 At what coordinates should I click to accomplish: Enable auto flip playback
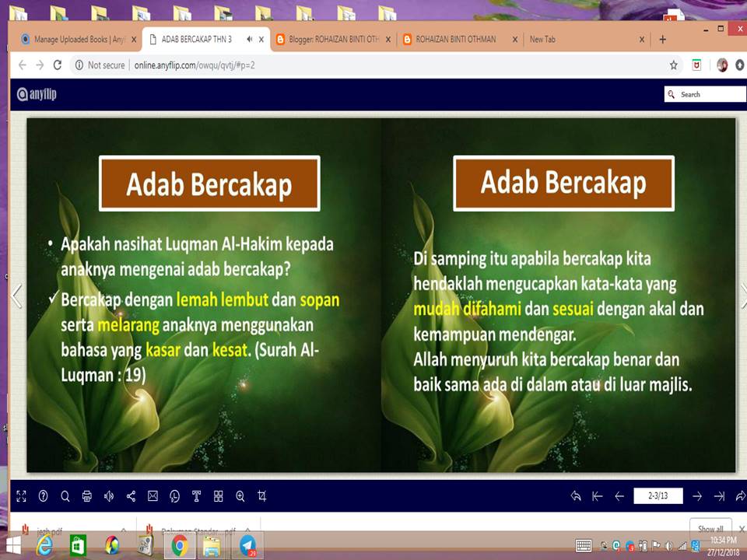click(174, 495)
